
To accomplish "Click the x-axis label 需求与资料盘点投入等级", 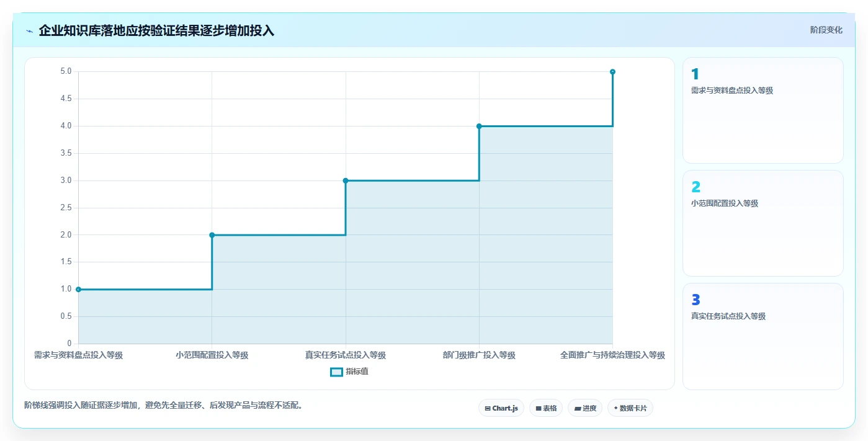I will (x=78, y=355).
